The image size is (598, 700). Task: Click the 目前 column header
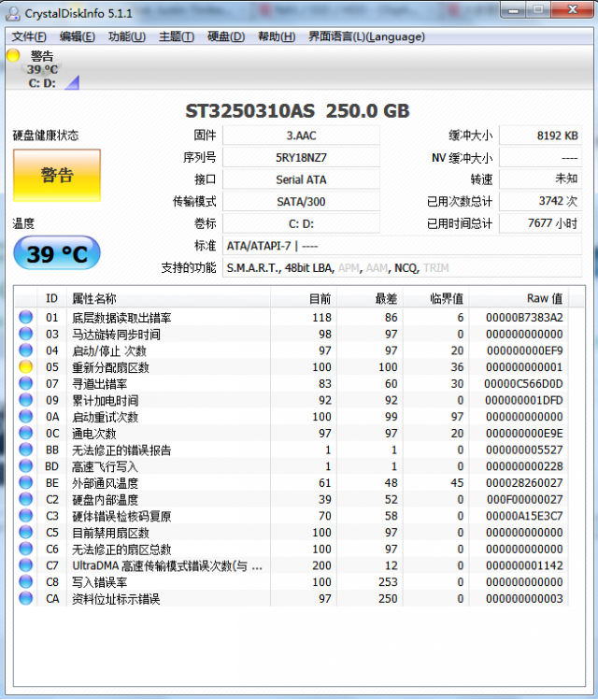304,298
